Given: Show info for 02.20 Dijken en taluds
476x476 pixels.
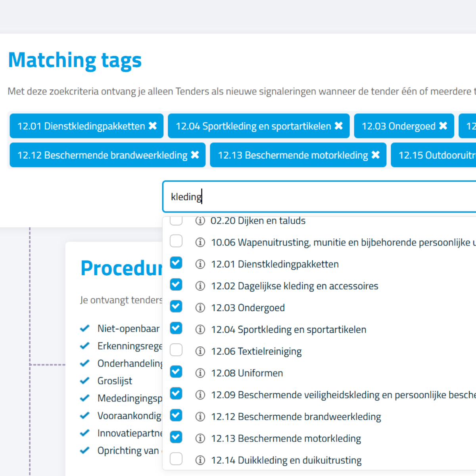Looking at the screenshot, I should (200, 221).
